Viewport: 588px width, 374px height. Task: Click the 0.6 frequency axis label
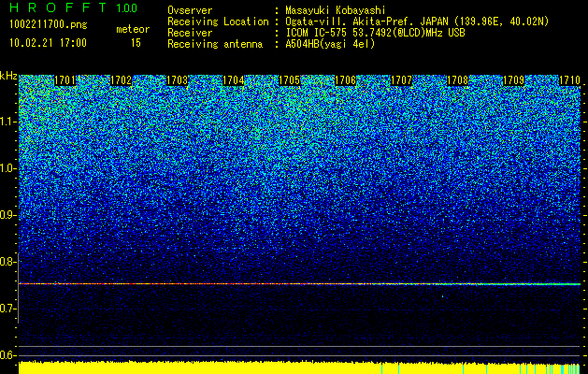tap(7, 355)
